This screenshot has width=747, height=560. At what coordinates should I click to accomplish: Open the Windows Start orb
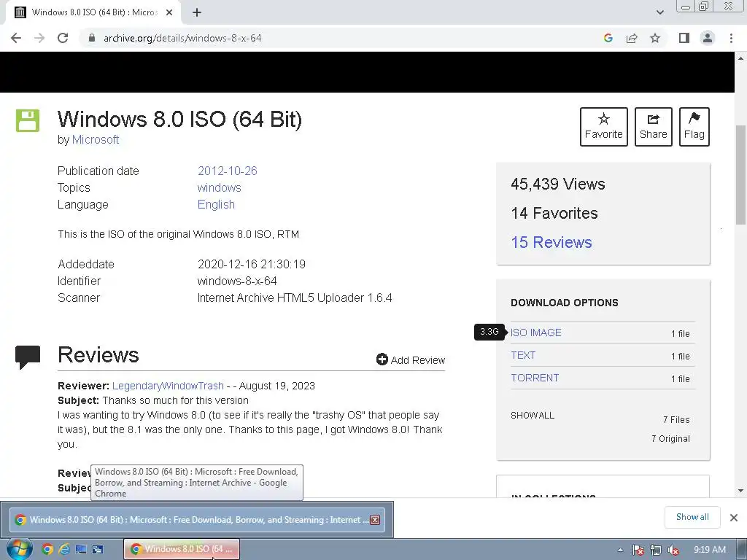click(x=19, y=549)
